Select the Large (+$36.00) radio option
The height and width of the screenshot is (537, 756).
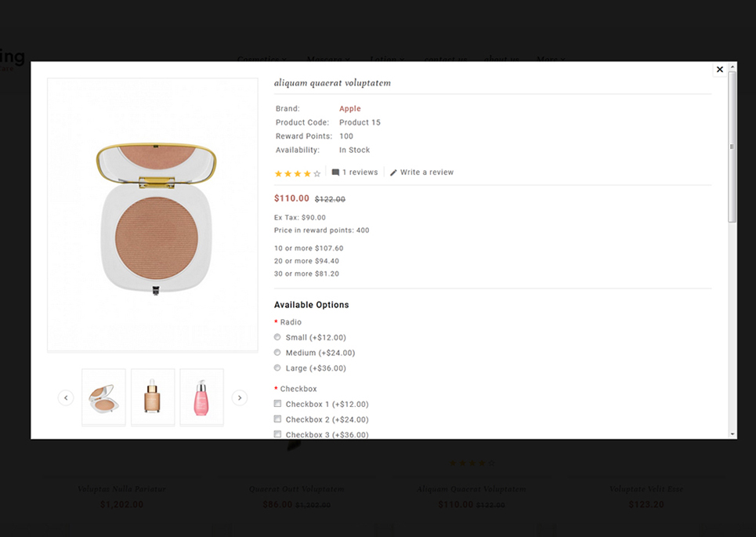(277, 368)
